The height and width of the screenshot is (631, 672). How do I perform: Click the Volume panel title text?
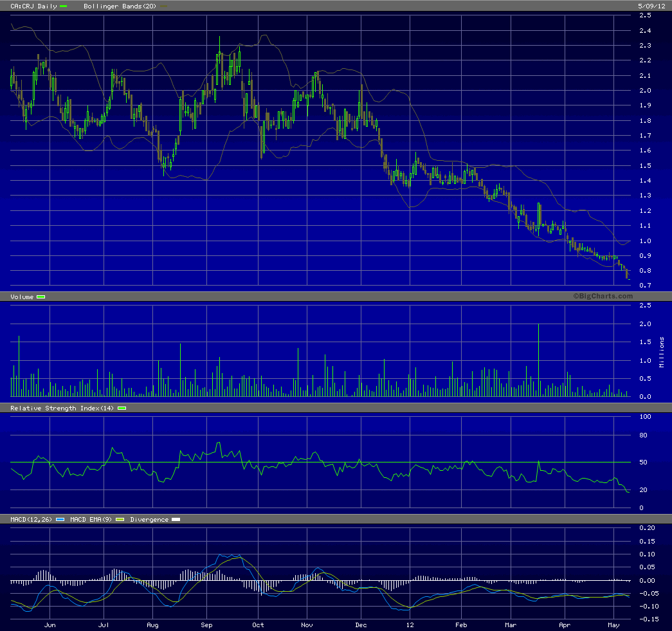point(21,297)
